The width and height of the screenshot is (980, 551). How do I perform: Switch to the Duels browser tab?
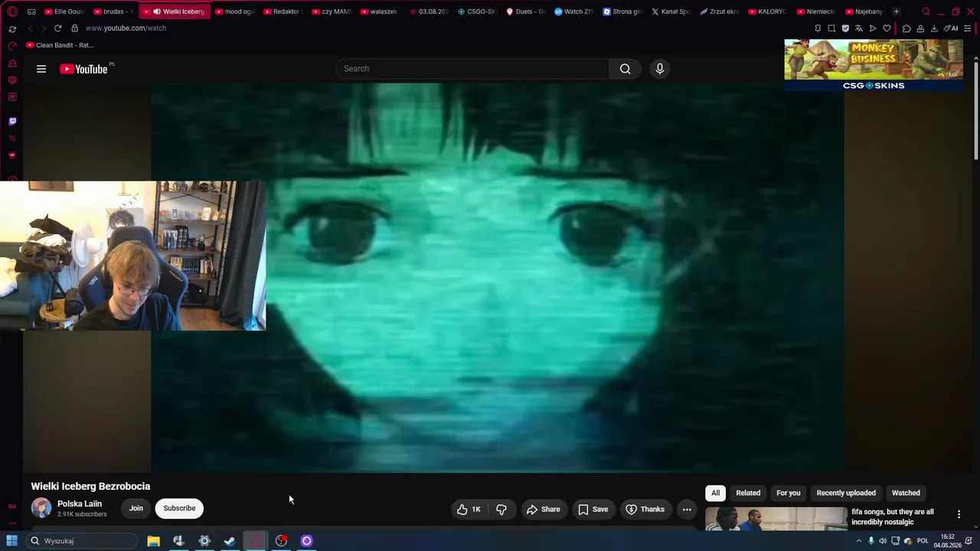[x=525, y=11]
